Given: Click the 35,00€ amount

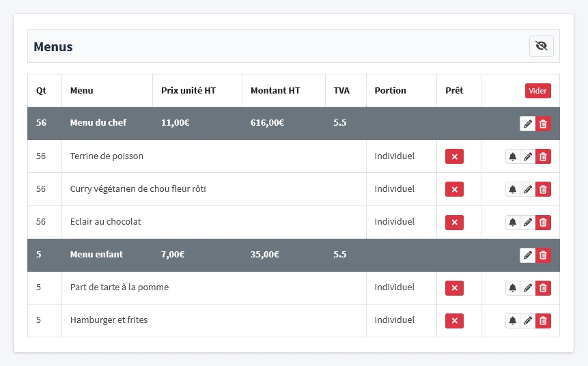Looking at the screenshot, I should pos(265,254).
